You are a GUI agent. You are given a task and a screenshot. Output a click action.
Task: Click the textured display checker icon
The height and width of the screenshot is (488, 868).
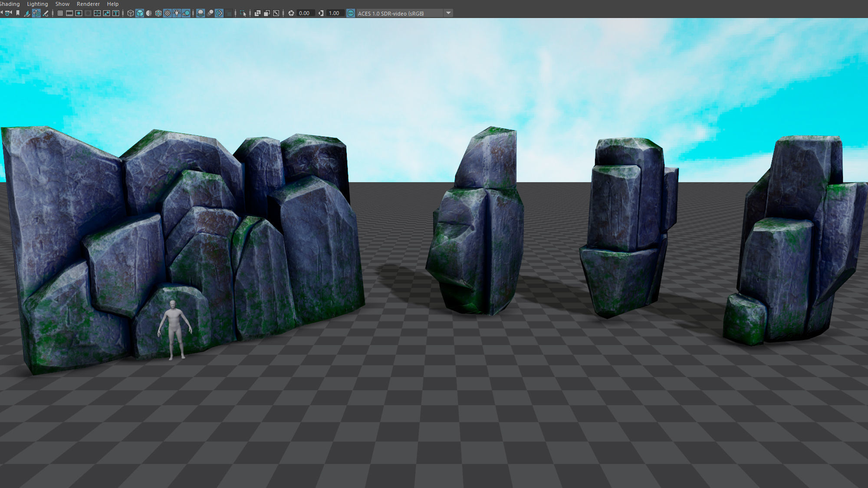click(x=168, y=13)
